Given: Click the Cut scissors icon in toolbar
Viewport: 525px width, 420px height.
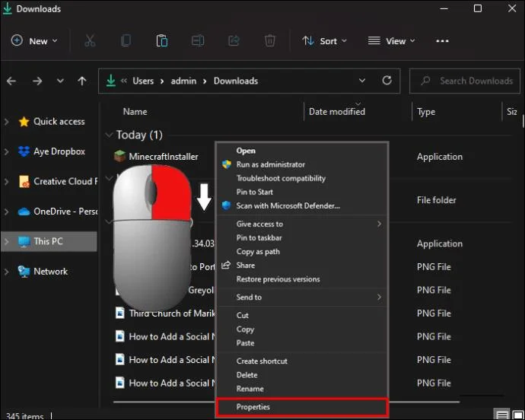Looking at the screenshot, I should pyautogui.click(x=90, y=41).
